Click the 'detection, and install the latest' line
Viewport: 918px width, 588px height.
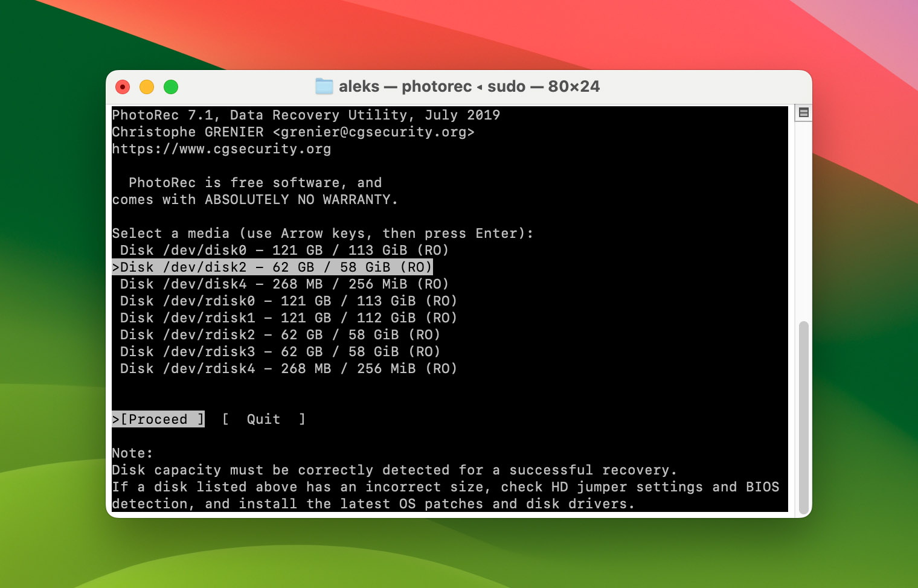(x=373, y=503)
